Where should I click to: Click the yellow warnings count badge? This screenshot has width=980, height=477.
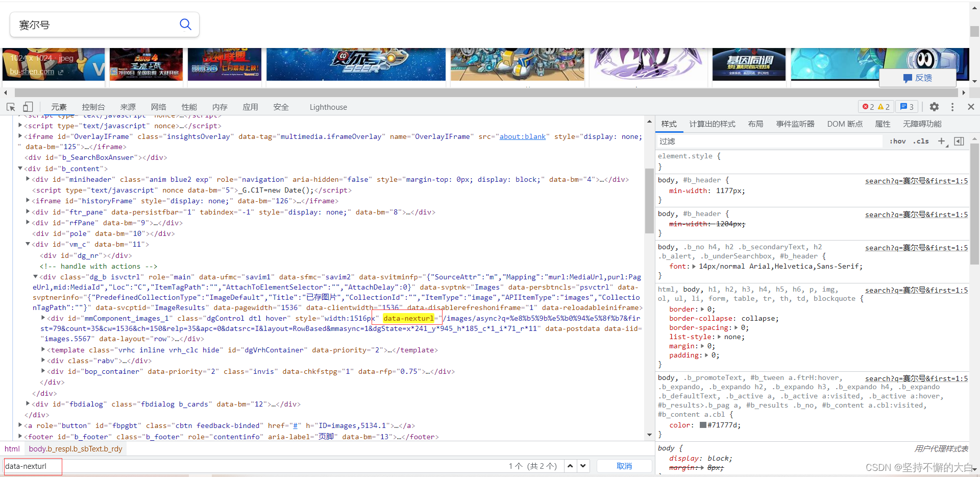(x=884, y=107)
